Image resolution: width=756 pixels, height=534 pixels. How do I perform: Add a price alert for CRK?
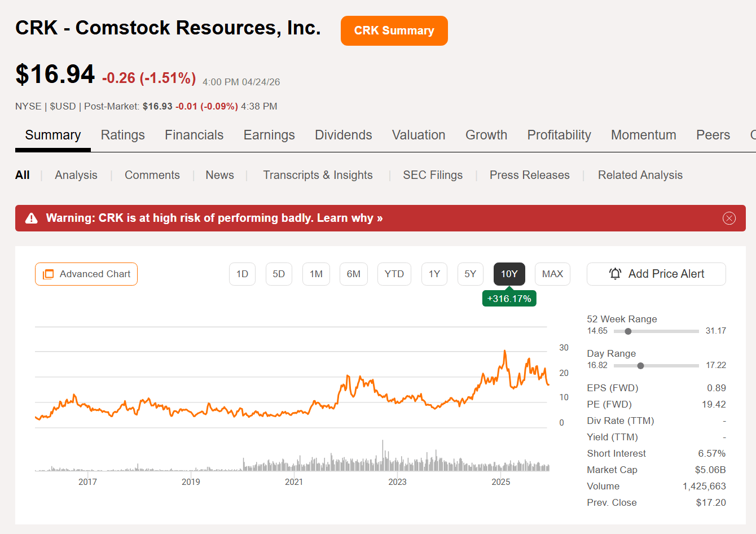click(656, 274)
